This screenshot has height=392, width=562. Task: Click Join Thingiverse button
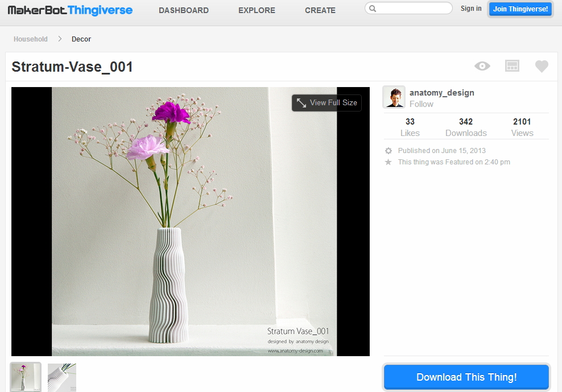click(520, 9)
